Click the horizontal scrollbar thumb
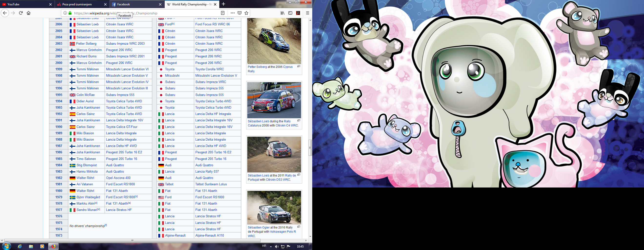This screenshot has width=644, height=250. click(132, 240)
